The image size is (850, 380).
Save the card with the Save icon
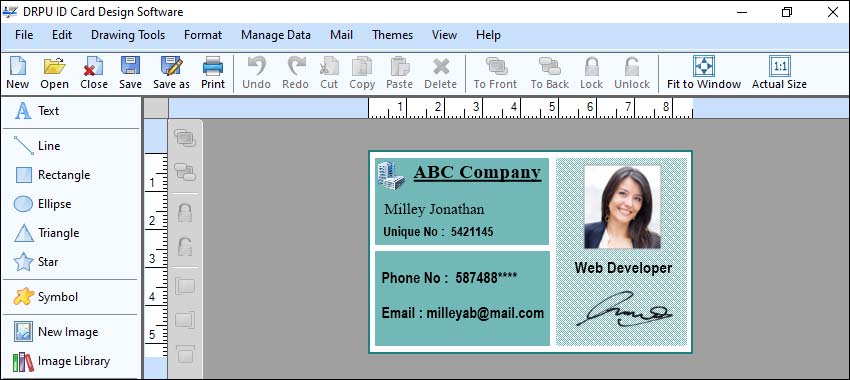(x=130, y=66)
